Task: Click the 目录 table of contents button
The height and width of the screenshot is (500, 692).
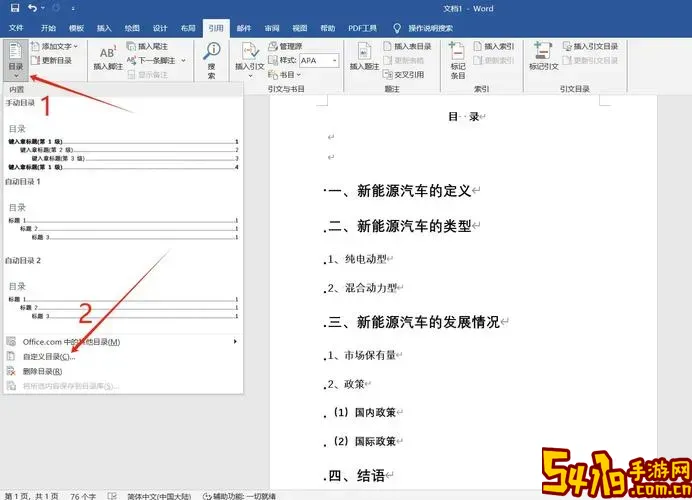Action: [x=15, y=60]
